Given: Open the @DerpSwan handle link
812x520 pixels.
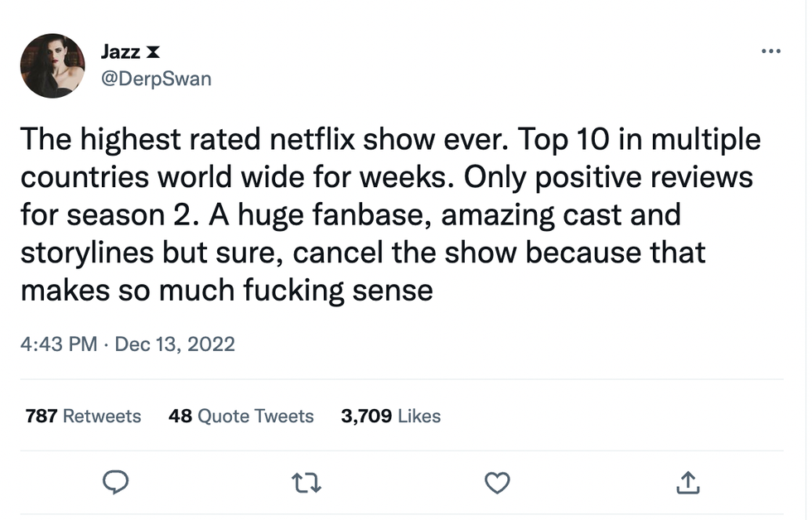Looking at the screenshot, I should click(x=156, y=79).
